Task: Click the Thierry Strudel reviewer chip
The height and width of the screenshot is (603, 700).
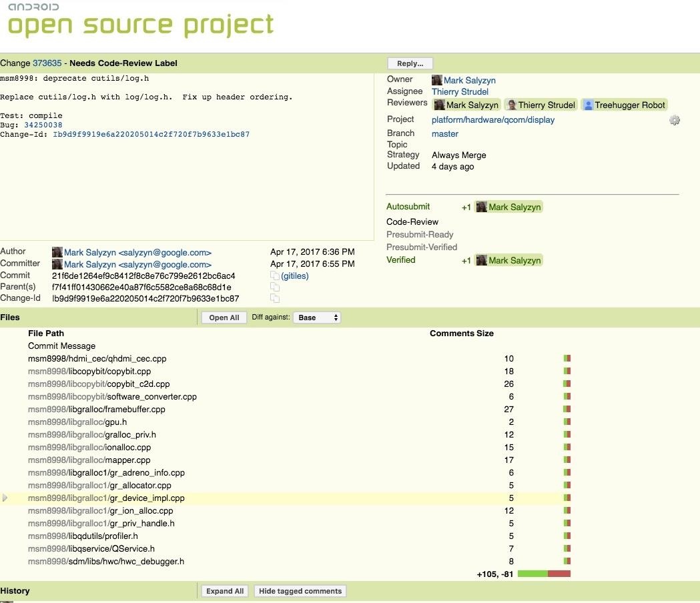Action: click(x=541, y=105)
